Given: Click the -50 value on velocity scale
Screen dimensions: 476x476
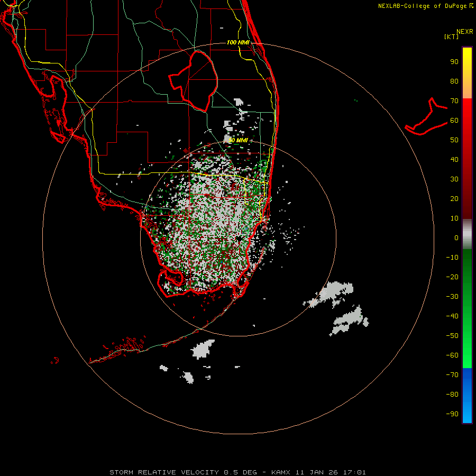Looking at the screenshot, I should coord(452,336).
